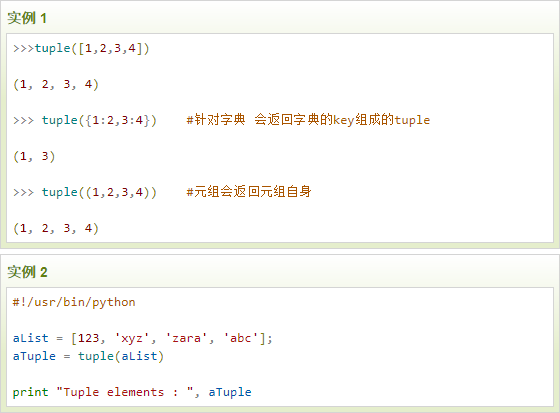Click the 实例 1 heading
The width and height of the screenshot is (560, 413).
[x=27, y=18]
